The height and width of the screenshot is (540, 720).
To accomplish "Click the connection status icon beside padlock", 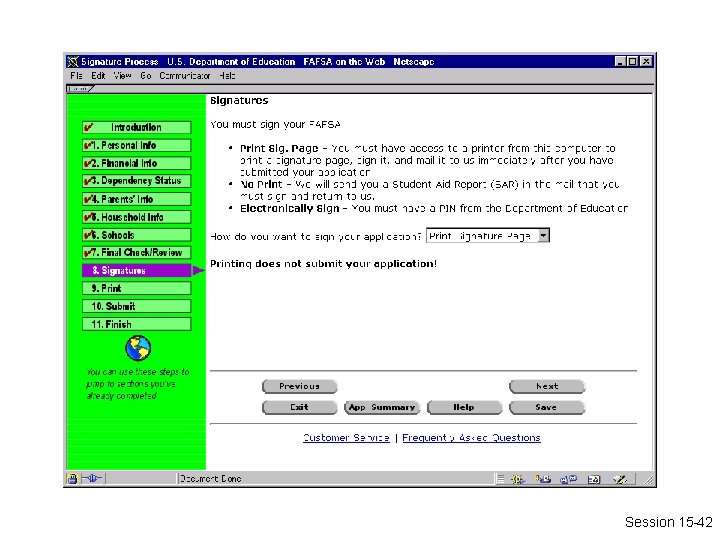I will (x=92, y=478).
